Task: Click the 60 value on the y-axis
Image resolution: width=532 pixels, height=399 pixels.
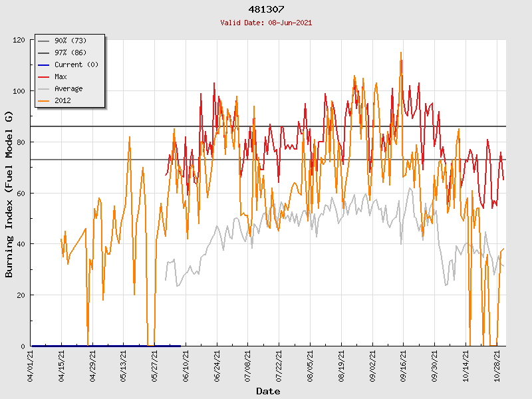Action: [x=21, y=193]
